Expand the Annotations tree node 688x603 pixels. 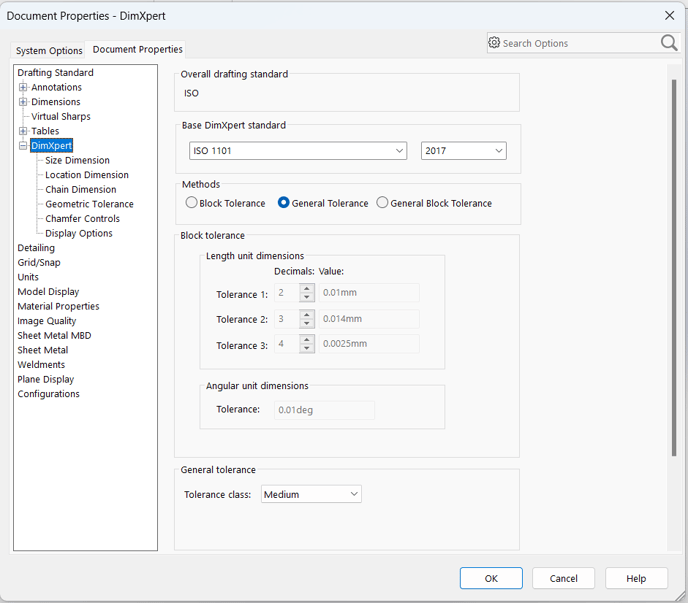pyautogui.click(x=23, y=87)
